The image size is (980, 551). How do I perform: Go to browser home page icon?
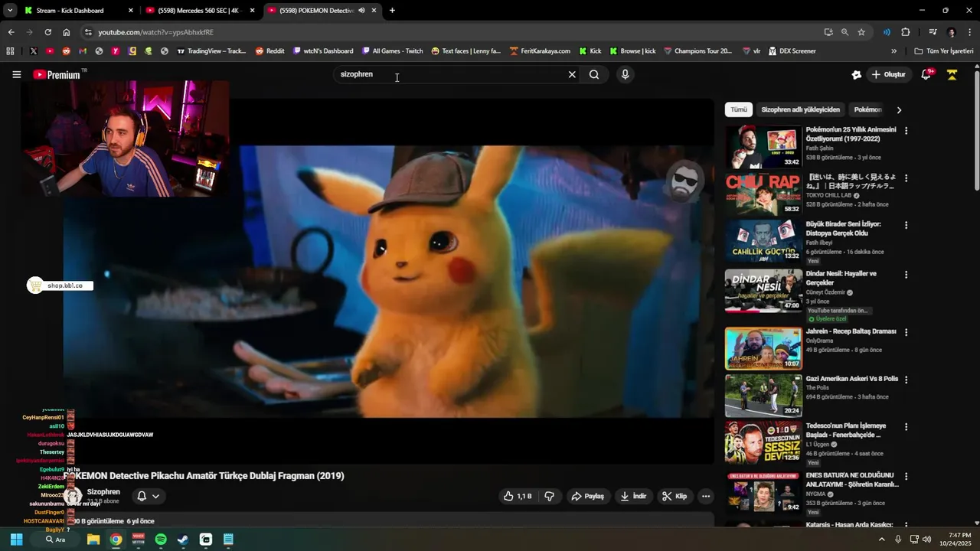pyautogui.click(x=67, y=32)
